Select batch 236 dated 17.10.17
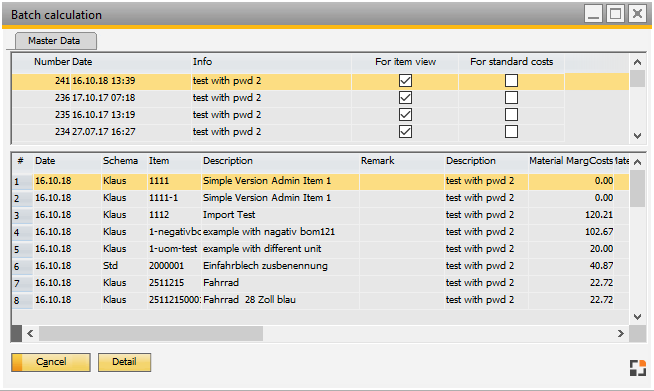Viewport: 654px width, 391px height. 320,98
